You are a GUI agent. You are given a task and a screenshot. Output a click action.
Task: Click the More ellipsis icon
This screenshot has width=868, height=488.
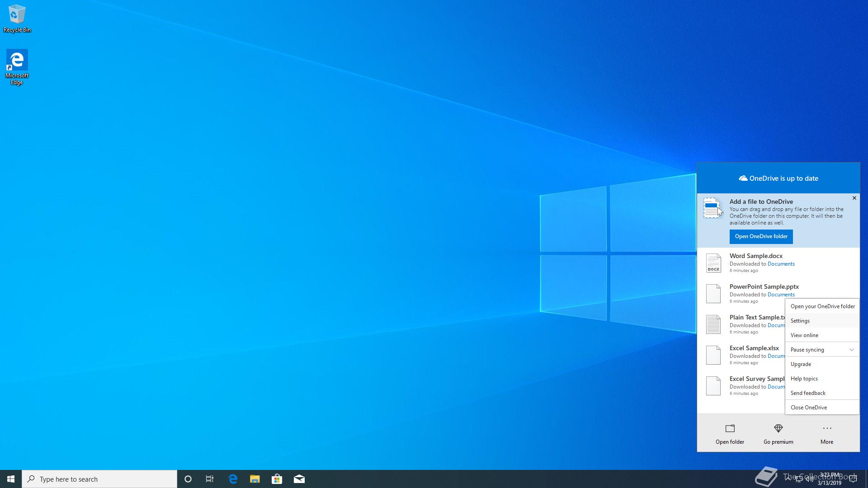coord(827,428)
